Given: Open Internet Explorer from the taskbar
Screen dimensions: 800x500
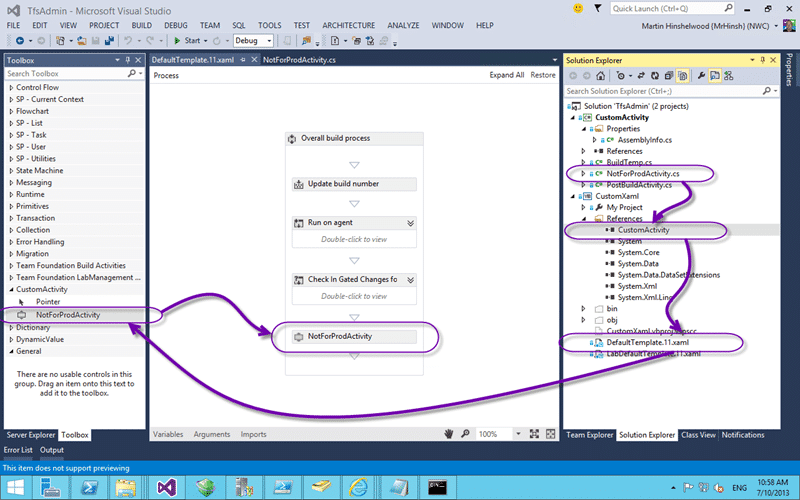Looking at the screenshot, I should click(358, 487).
